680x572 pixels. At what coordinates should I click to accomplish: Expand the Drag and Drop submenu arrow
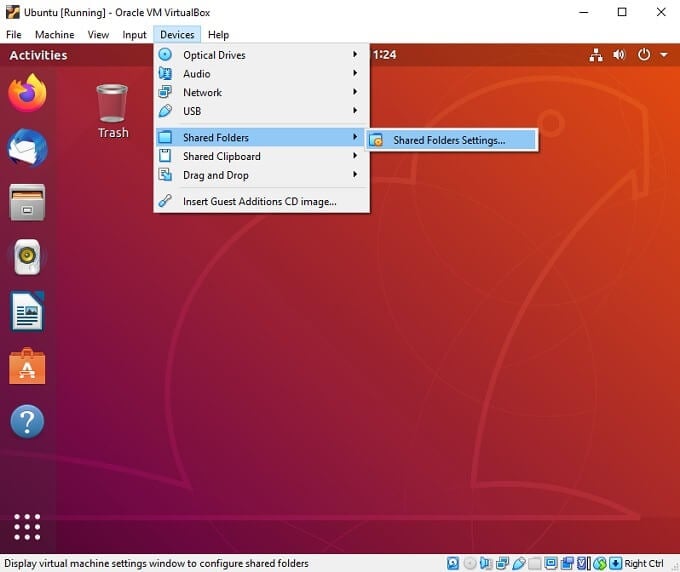coord(355,174)
